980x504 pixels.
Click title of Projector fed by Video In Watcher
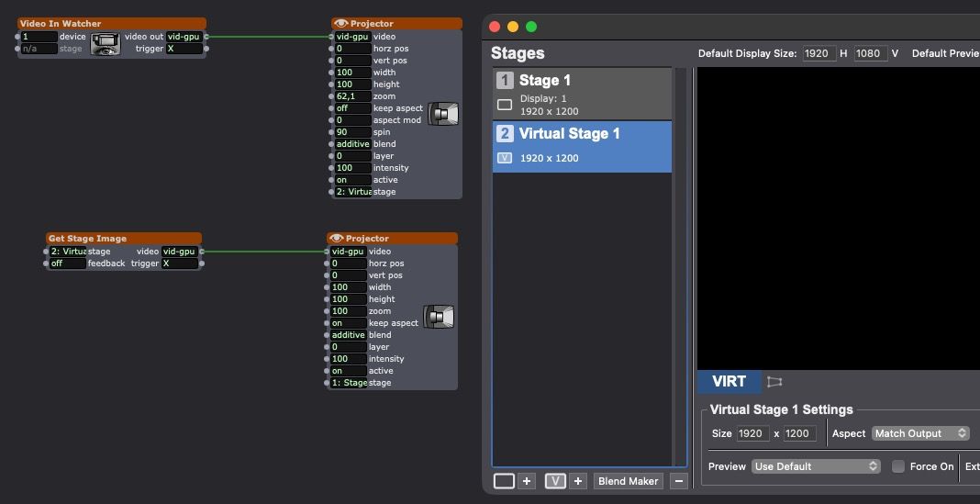[372, 23]
